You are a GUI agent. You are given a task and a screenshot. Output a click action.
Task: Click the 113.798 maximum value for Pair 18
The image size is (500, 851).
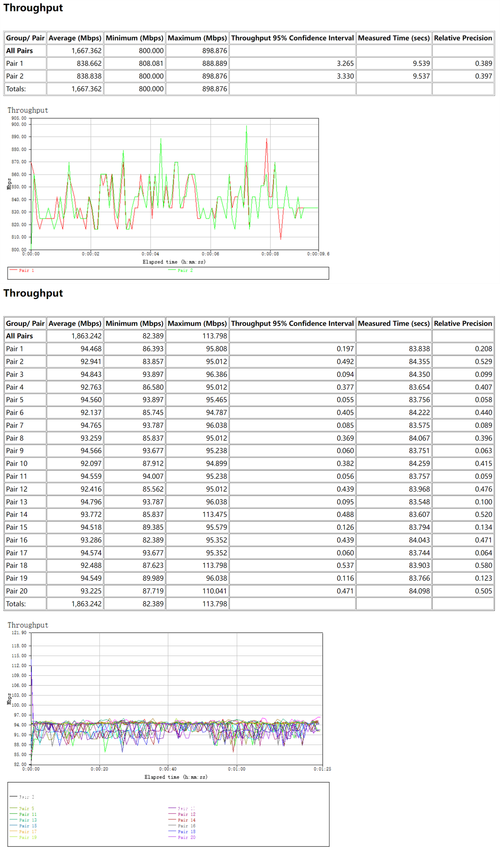pos(214,566)
